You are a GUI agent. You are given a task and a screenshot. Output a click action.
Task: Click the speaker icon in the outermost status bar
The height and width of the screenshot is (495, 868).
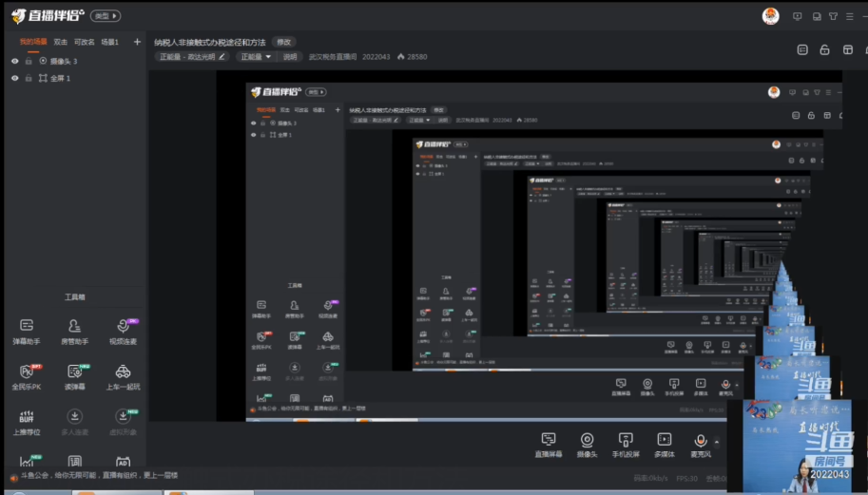click(13, 478)
